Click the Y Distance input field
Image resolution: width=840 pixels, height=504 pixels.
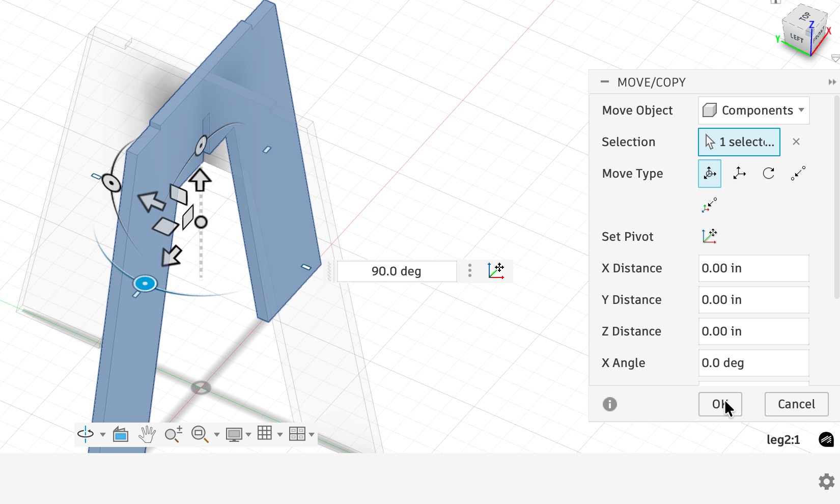[x=753, y=300]
